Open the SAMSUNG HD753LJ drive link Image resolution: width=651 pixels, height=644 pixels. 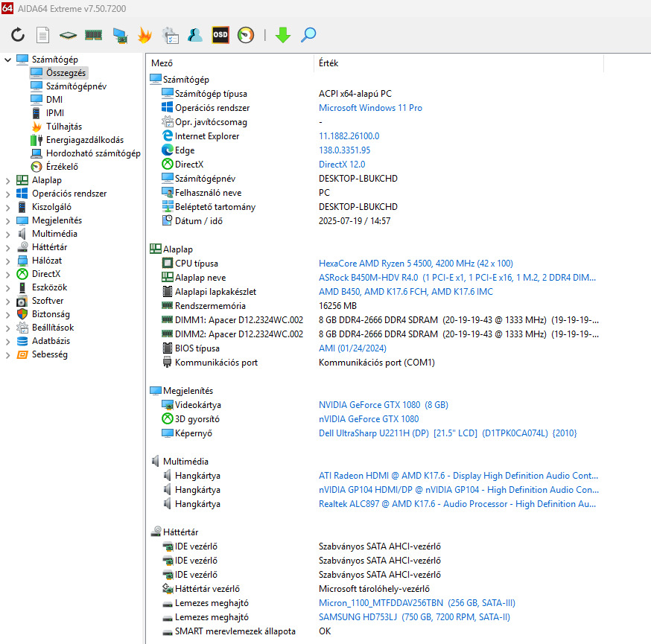point(414,617)
